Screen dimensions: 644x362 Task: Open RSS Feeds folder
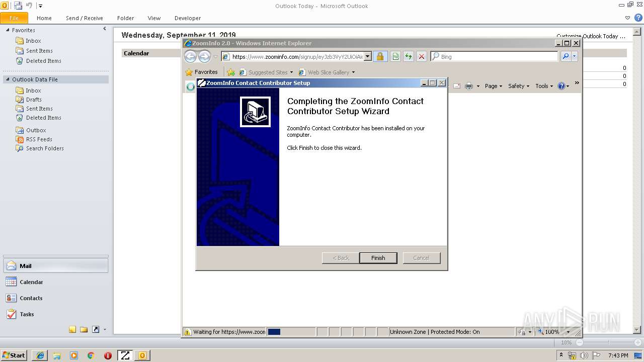[x=39, y=139]
